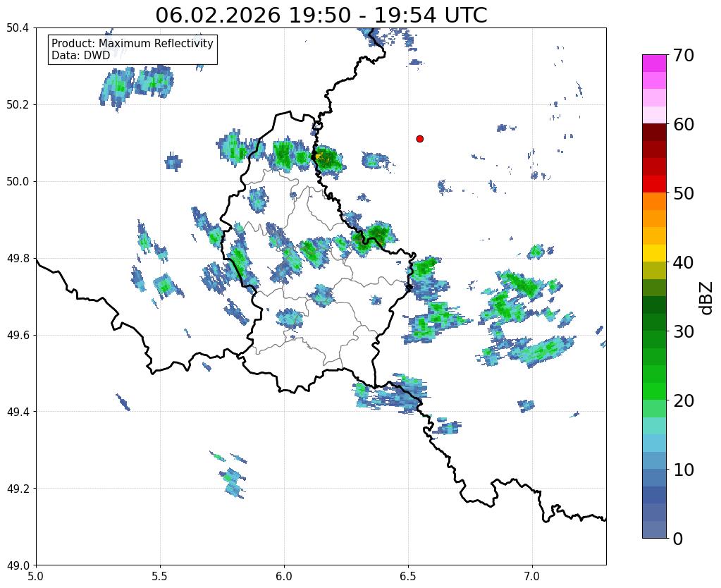
Task: Pick the dark red swatch just below 60 dBZ
Action: (x=654, y=133)
